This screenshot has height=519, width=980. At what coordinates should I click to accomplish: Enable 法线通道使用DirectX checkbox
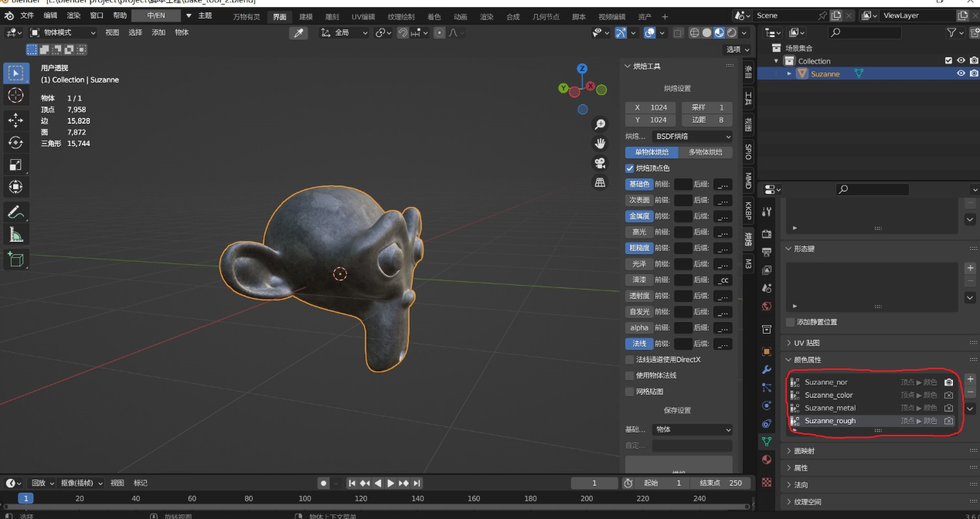coord(629,360)
